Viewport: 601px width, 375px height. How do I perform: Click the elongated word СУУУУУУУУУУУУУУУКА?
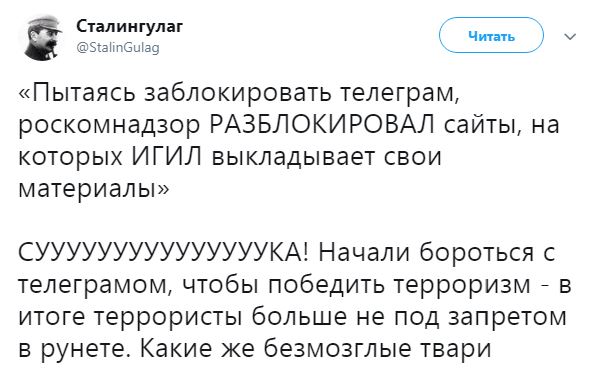(x=162, y=254)
